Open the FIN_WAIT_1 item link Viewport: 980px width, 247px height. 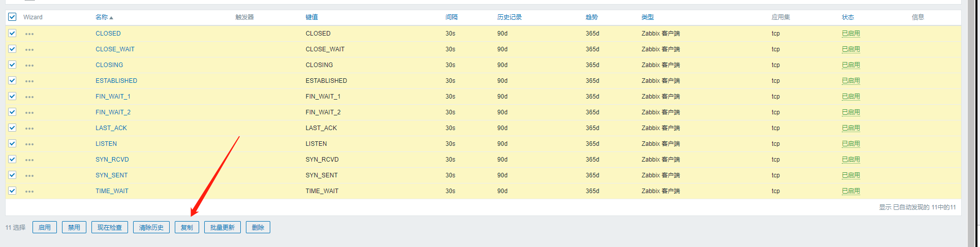[x=113, y=97]
